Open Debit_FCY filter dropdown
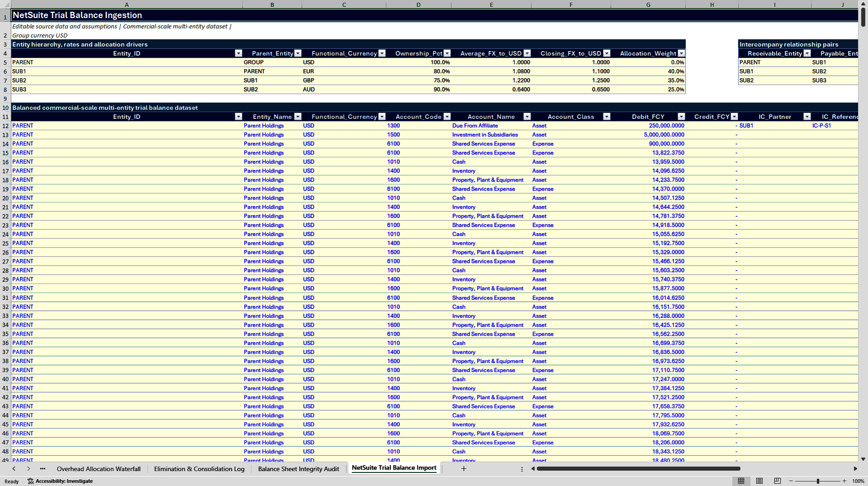Screen dimensions: 868x486 [681, 117]
